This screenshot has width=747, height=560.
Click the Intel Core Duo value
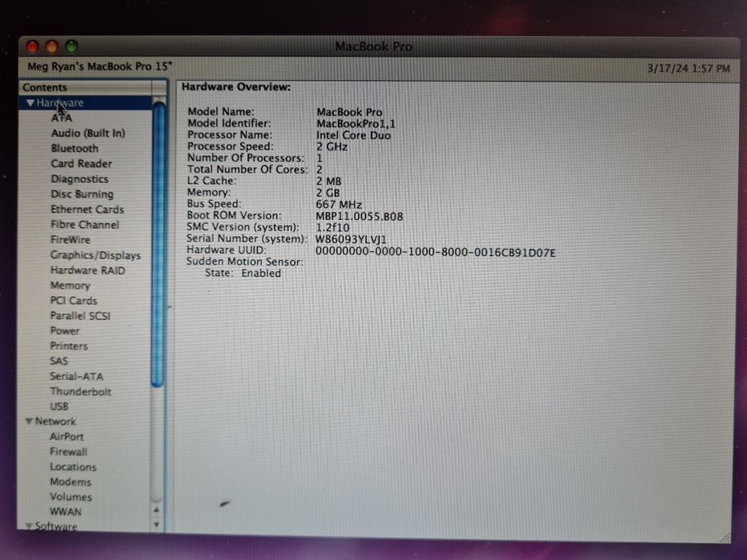click(x=353, y=135)
